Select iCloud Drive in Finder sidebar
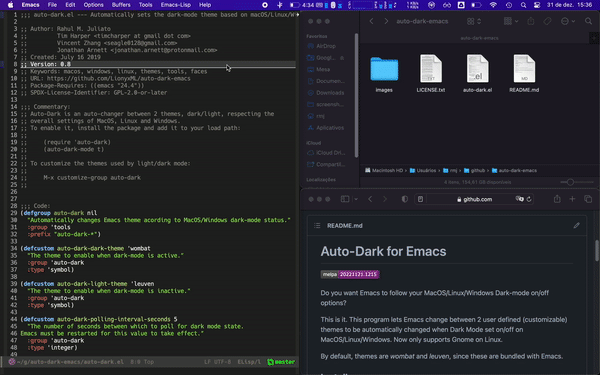 326,153
